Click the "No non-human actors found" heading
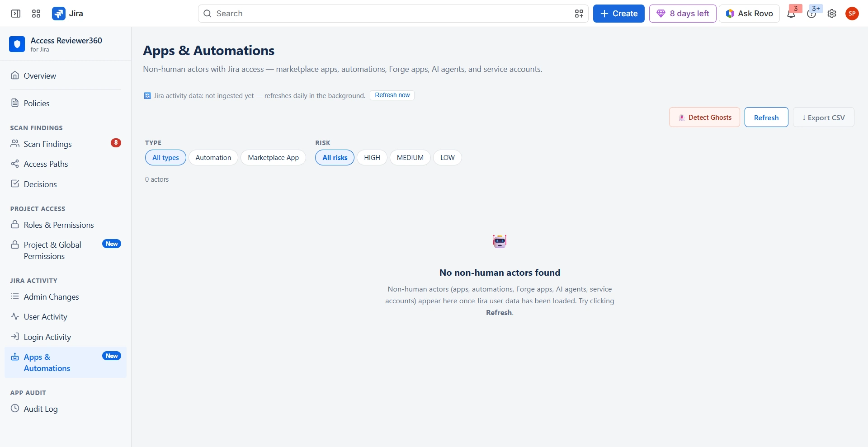The width and height of the screenshot is (868, 447). (x=500, y=273)
